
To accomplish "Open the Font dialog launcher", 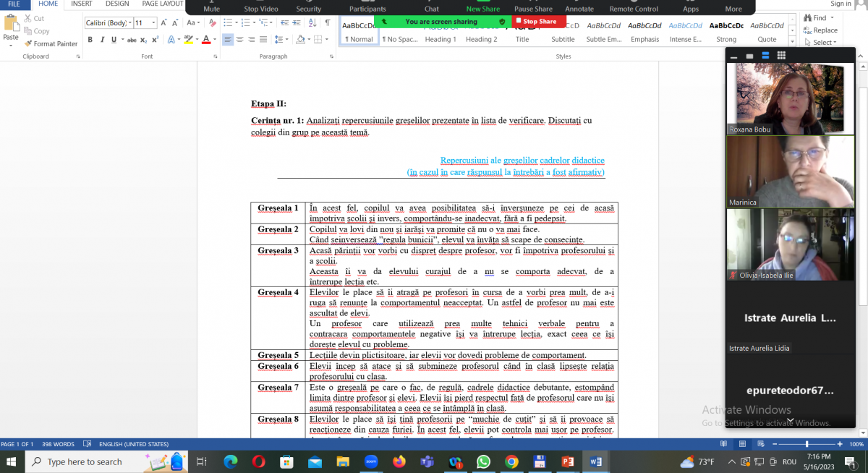I will (216, 56).
